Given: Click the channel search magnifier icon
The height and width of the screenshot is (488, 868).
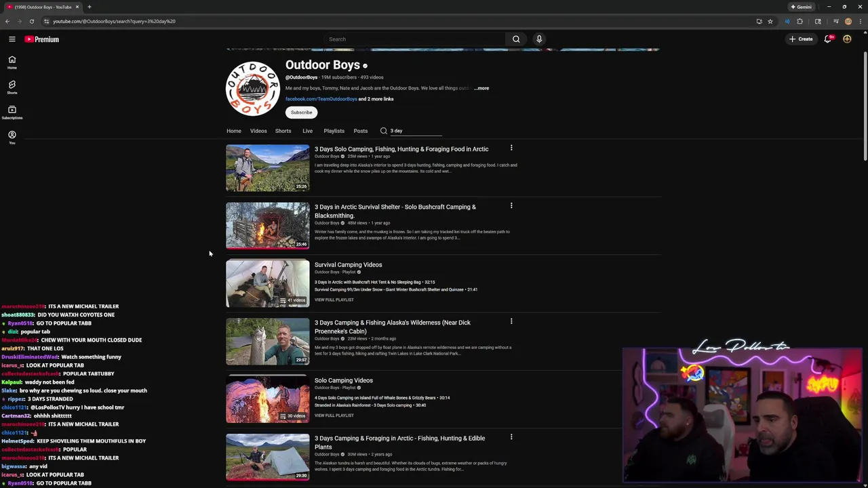Looking at the screenshot, I should pyautogui.click(x=384, y=131).
